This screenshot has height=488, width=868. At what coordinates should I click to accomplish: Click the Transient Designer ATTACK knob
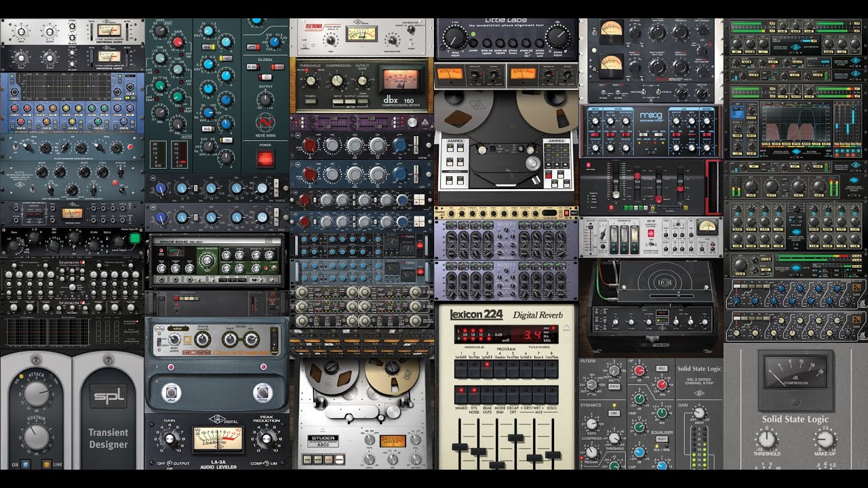point(37,394)
